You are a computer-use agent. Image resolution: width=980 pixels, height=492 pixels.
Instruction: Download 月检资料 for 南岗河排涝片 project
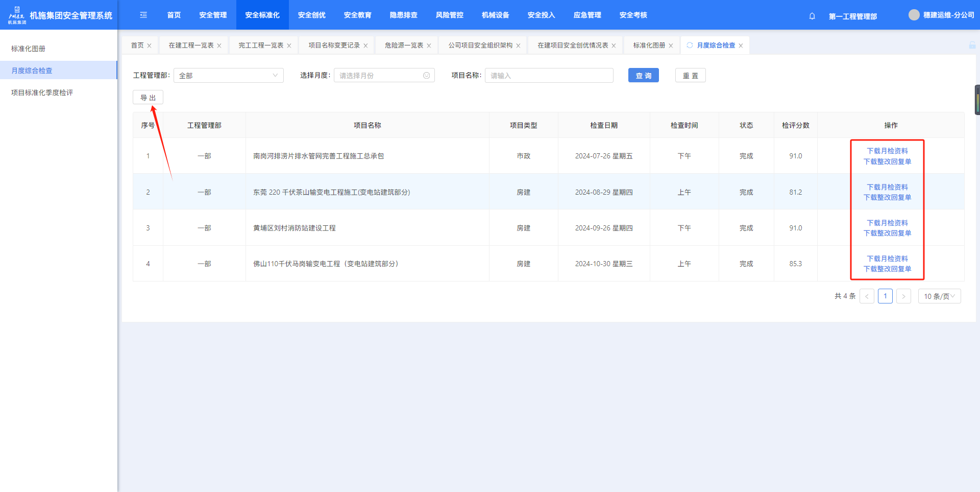pos(887,151)
